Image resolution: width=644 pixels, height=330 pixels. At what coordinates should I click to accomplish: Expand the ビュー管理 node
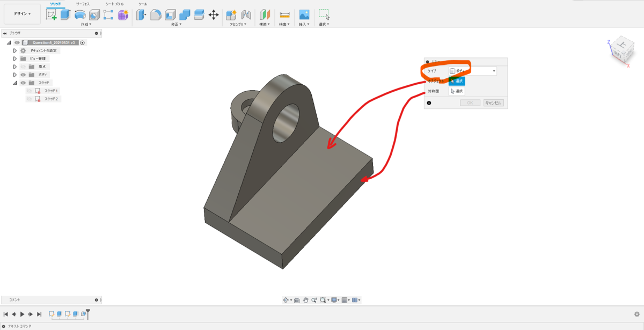point(15,58)
